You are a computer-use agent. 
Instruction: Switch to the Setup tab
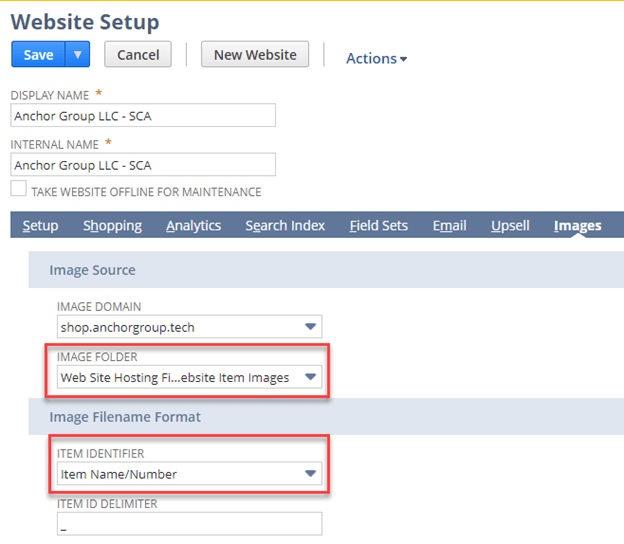coord(40,226)
